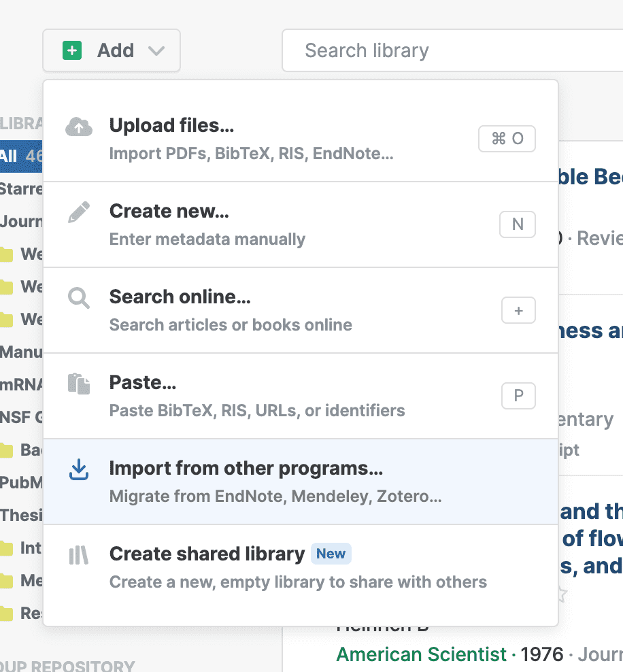623x672 pixels.
Task: Focus the Search library input field
Action: pyautogui.click(x=449, y=50)
